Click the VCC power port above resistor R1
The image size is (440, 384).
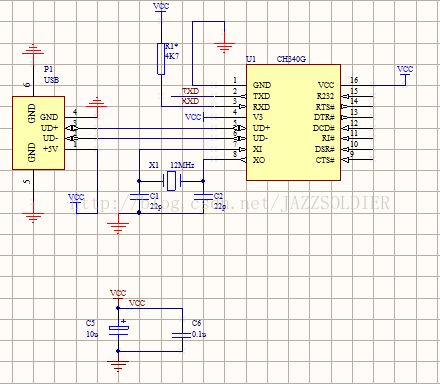(x=161, y=8)
